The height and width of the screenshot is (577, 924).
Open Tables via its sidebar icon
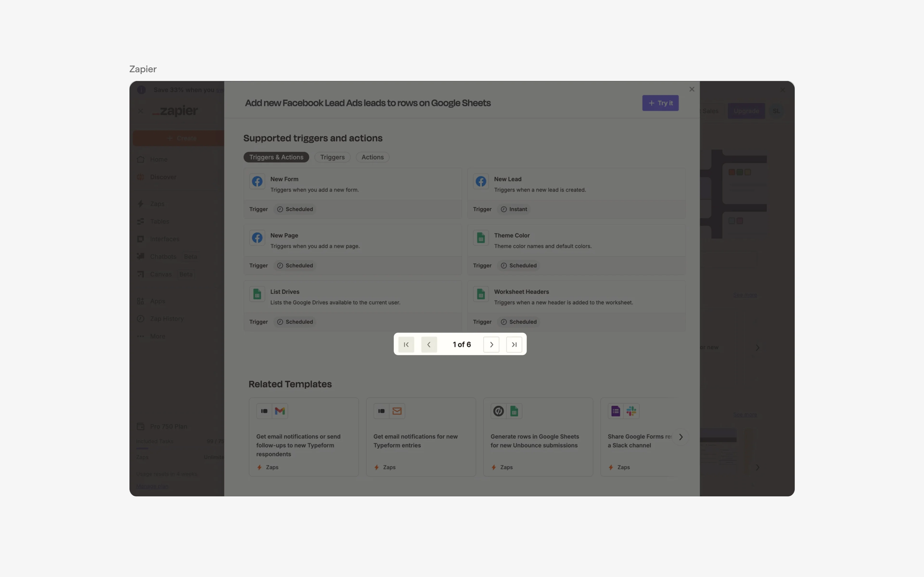(x=141, y=221)
